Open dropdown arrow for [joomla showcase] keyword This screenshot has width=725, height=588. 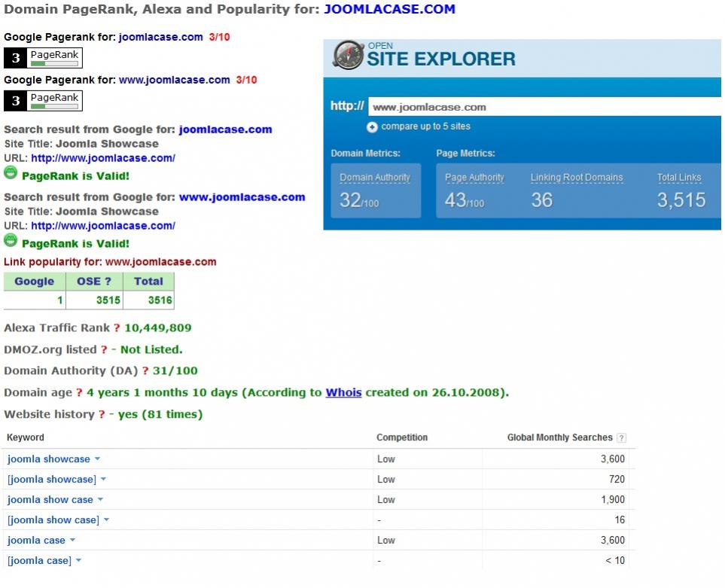tap(104, 480)
